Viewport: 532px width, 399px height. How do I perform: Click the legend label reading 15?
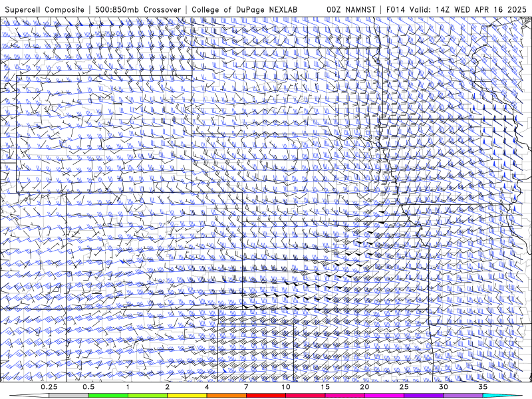coord(325,387)
